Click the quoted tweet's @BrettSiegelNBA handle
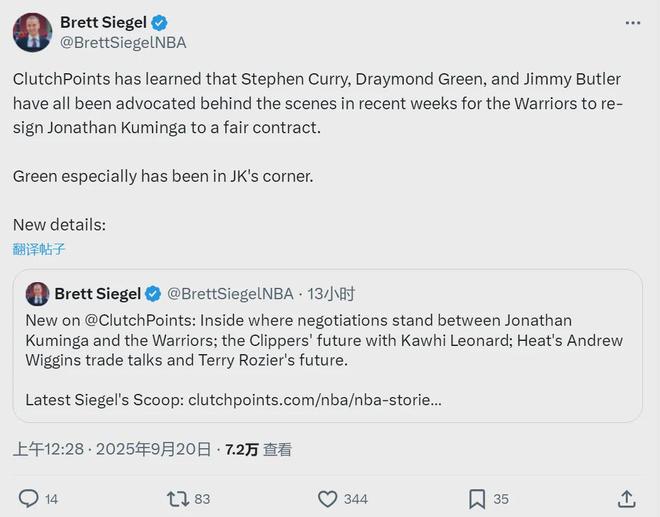660x517 pixels. point(230,294)
